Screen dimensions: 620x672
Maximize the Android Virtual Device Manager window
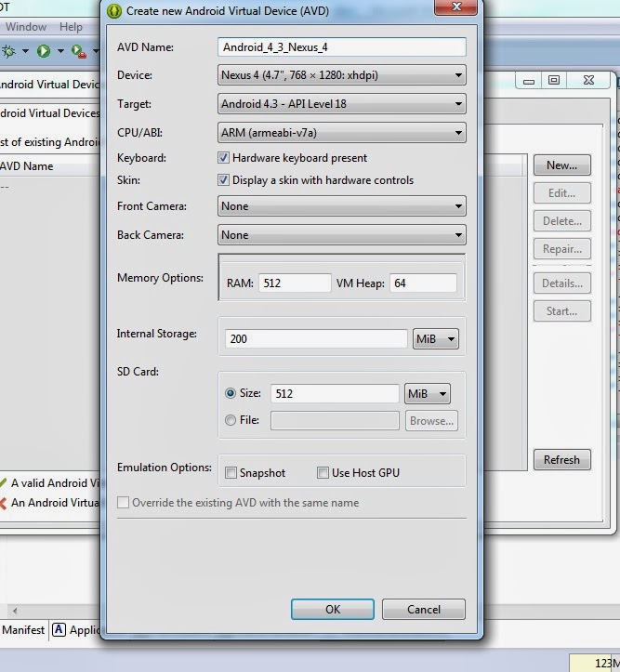(x=554, y=81)
